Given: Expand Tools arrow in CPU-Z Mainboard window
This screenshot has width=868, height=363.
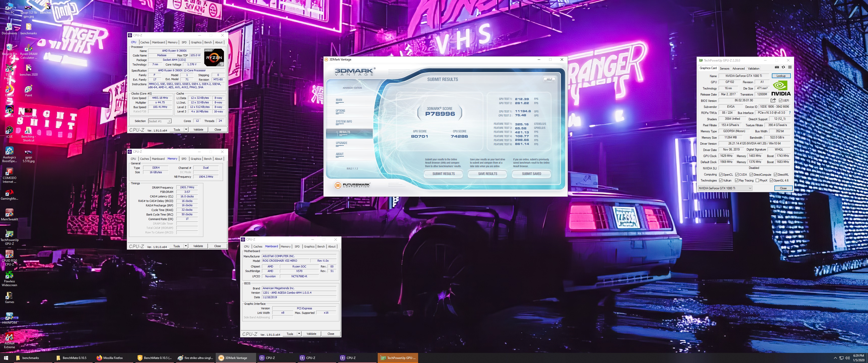Looking at the screenshot, I should pos(299,334).
